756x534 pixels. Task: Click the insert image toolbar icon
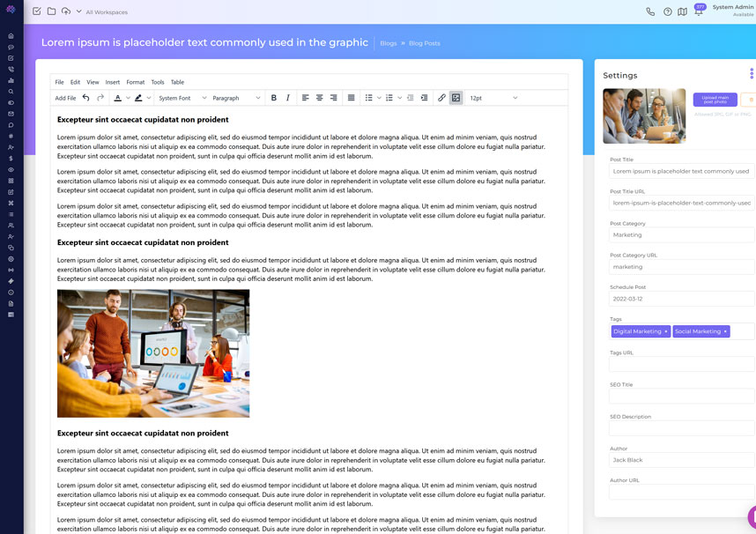(x=456, y=98)
